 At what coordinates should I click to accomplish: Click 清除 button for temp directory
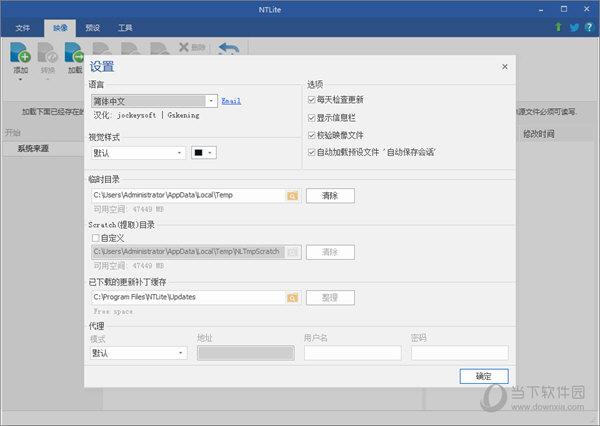click(x=330, y=196)
